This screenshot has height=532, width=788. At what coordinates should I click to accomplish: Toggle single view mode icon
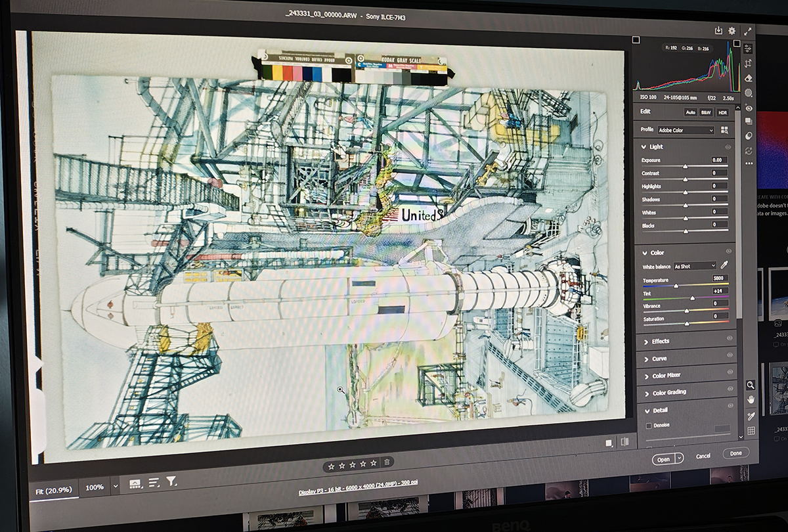[610, 443]
